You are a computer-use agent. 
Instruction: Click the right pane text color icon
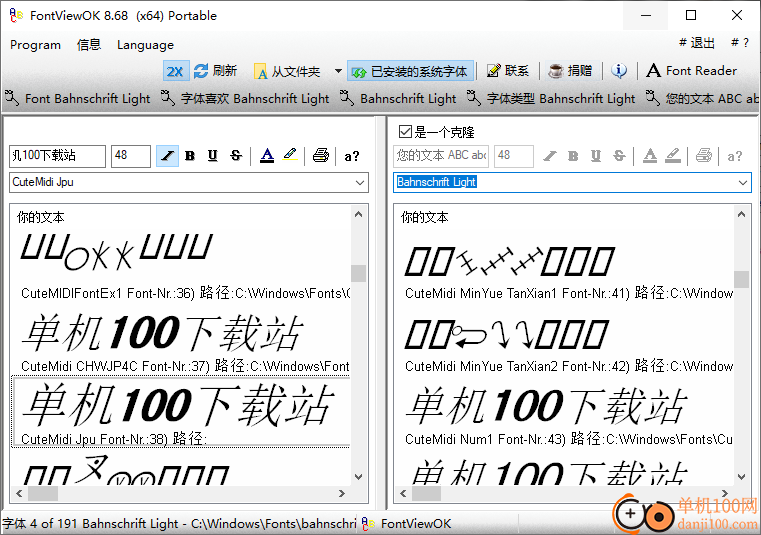point(650,156)
